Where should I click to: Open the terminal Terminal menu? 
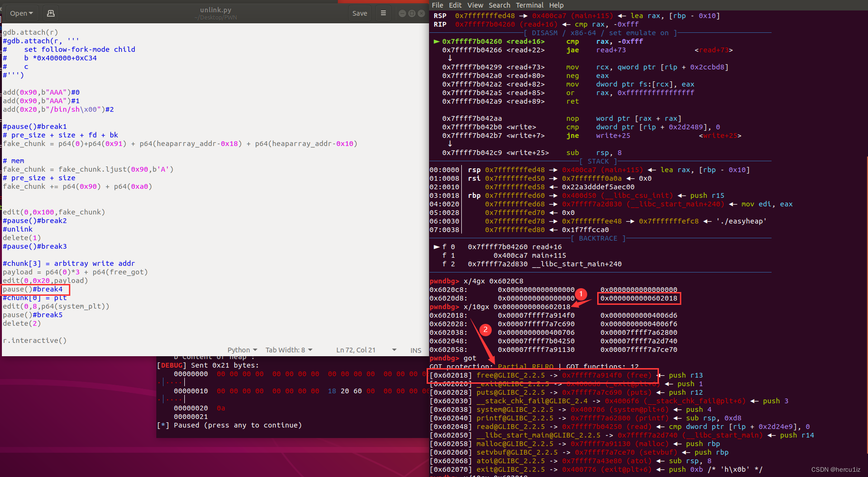[x=530, y=5]
